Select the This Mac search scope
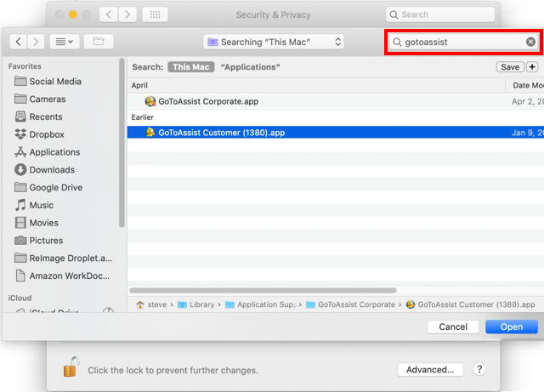 190,67
